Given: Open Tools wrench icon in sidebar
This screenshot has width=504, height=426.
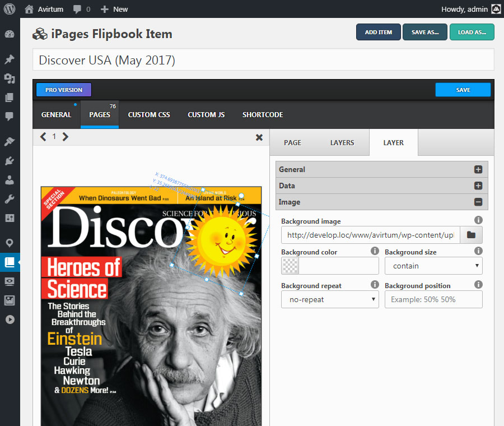Looking at the screenshot, I should pos(10,199).
